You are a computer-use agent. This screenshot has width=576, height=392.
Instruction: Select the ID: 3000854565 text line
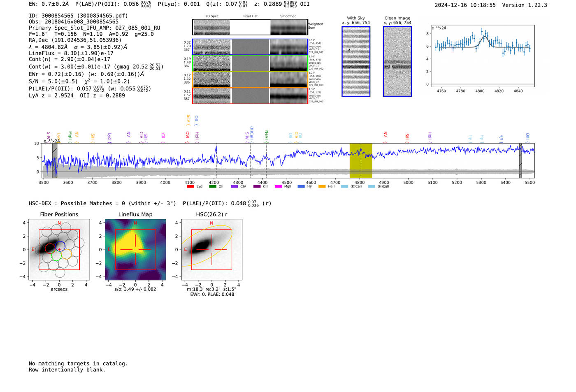click(x=78, y=16)
